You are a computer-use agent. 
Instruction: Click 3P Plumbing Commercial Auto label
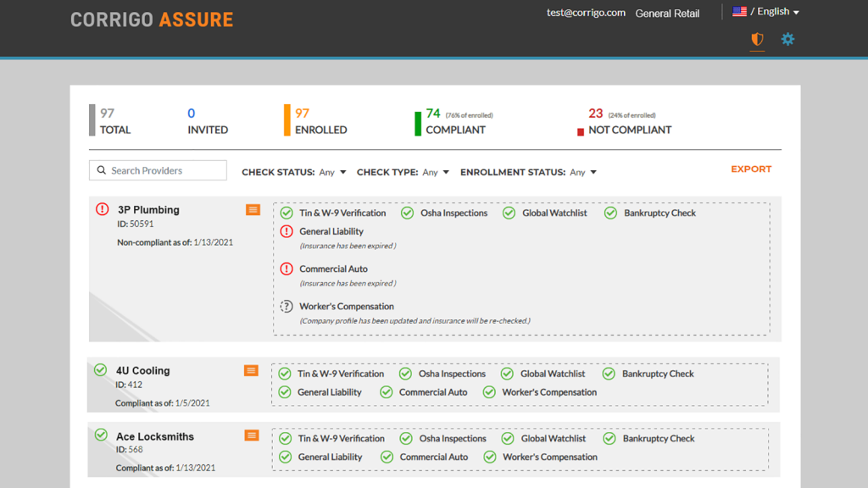click(333, 269)
